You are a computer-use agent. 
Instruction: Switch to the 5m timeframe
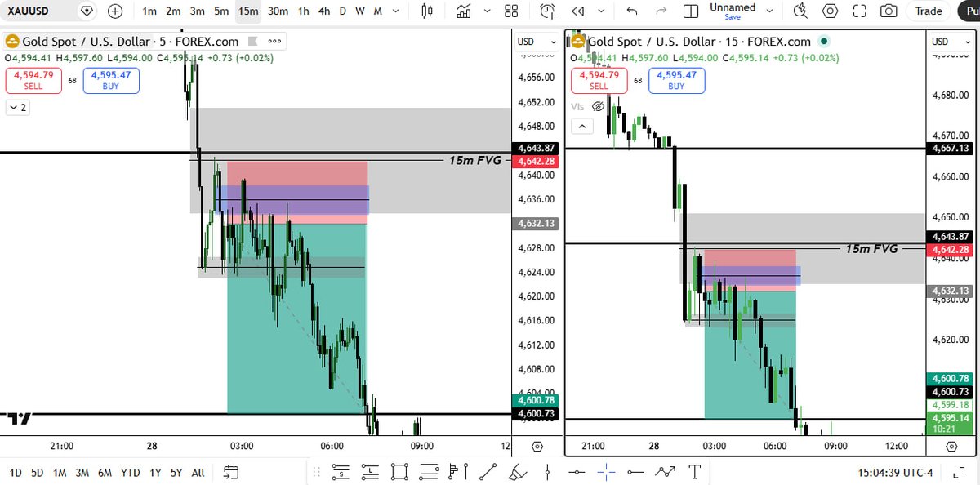(x=221, y=11)
